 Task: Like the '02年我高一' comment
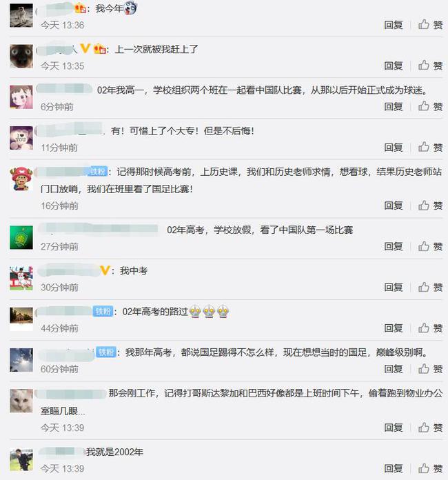pos(430,106)
